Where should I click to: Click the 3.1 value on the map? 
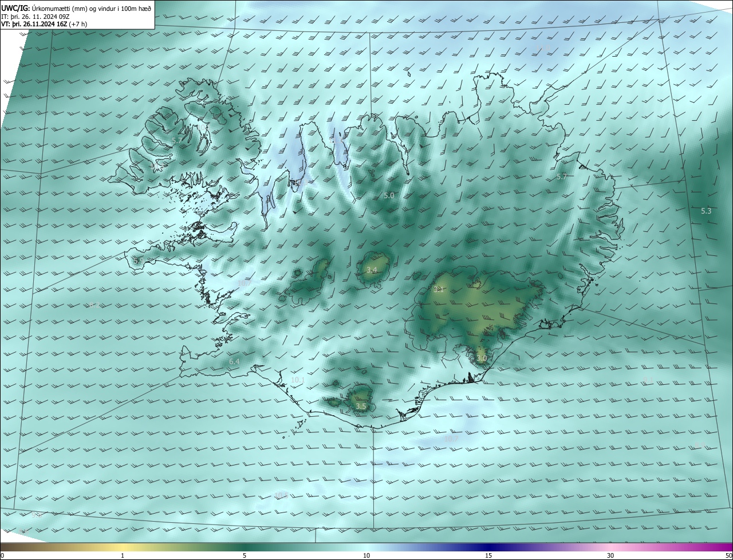tap(439, 290)
